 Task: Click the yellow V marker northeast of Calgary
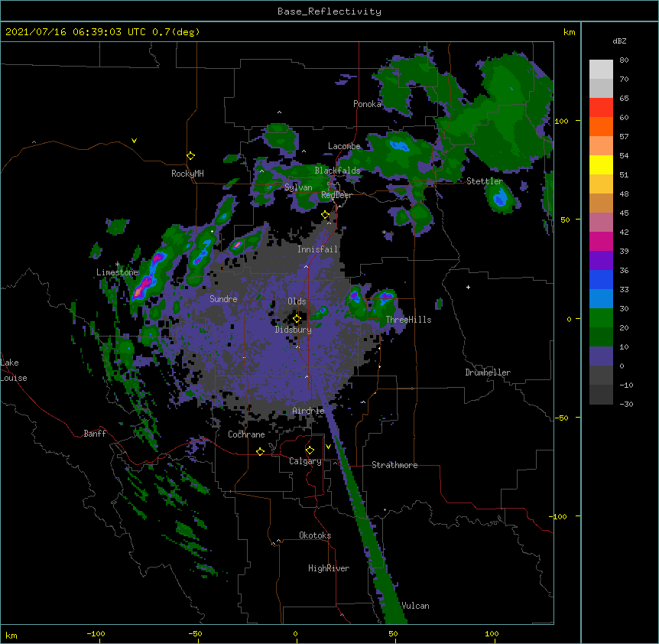pos(328,447)
